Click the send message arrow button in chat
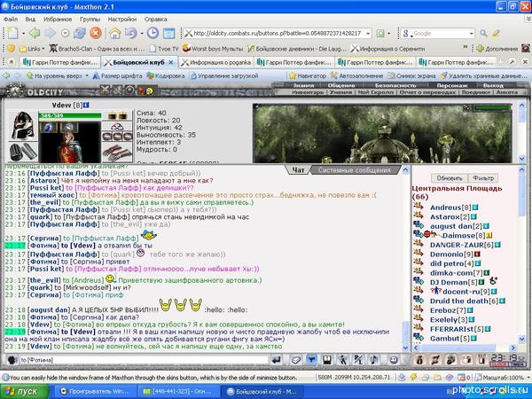This screenshot has width=532, height=399. click(x=277, y=360)
